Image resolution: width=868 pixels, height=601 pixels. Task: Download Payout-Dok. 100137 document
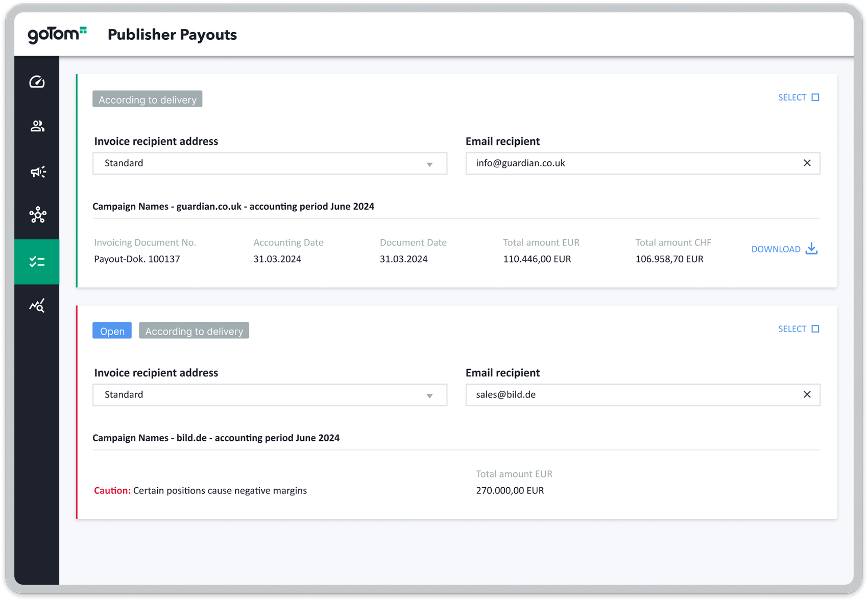pyautogui.click(x=784, y=249)
